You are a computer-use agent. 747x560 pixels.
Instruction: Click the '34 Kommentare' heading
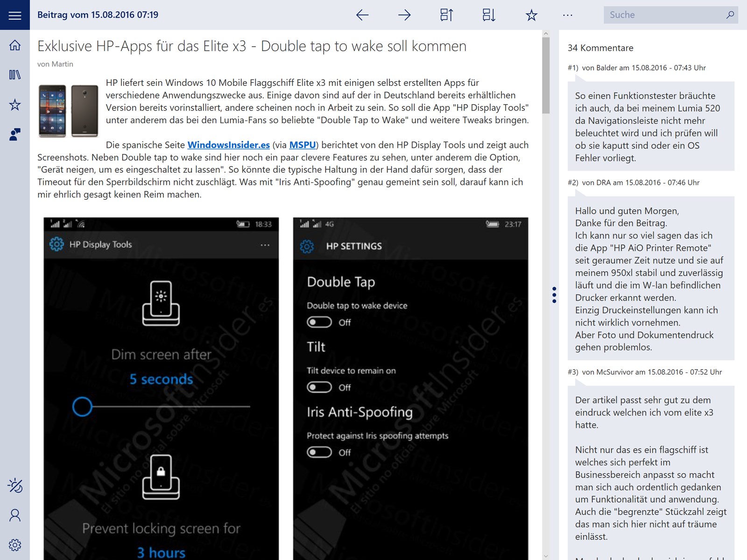point(600,48)
